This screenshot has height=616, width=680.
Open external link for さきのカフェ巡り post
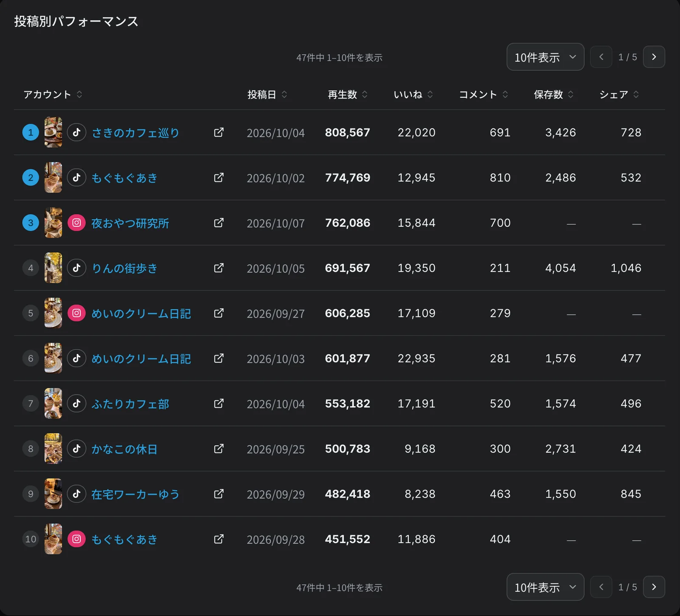pos(219,133)
